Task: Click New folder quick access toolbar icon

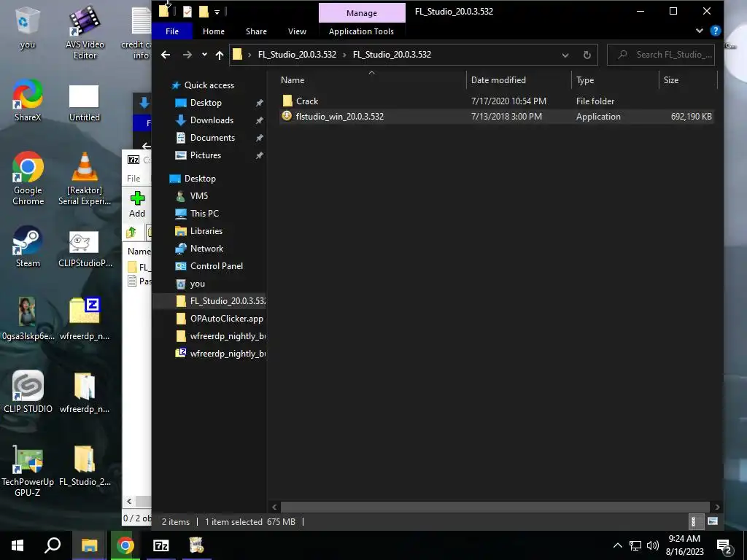Action: 204,12
